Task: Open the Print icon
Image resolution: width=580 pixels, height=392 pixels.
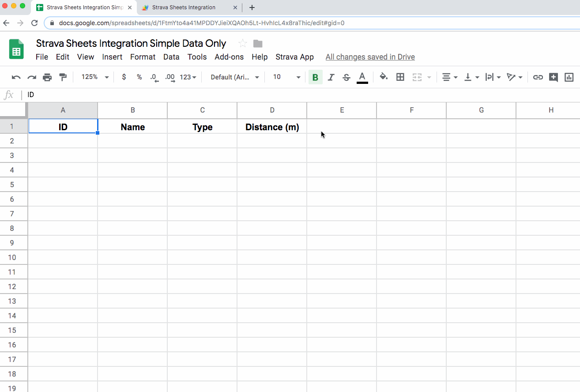Action: pos(47,77)
